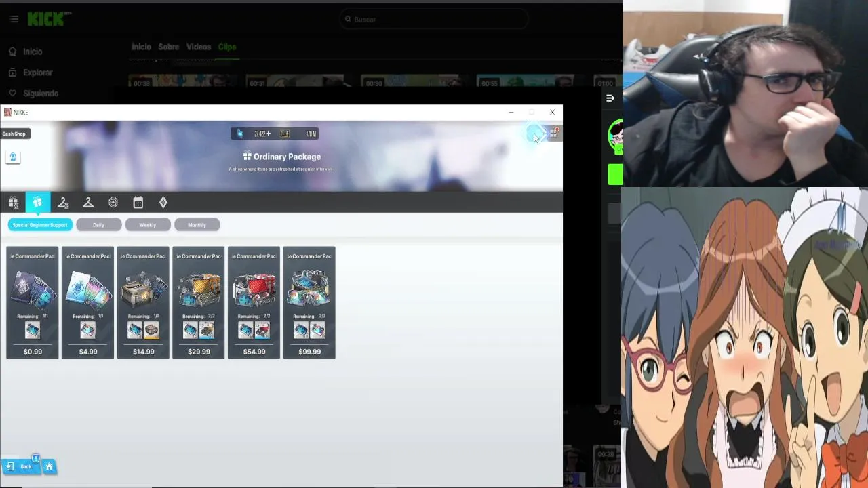
Task: Switch to the Monthly tab
Action: [x=197, y=225]
